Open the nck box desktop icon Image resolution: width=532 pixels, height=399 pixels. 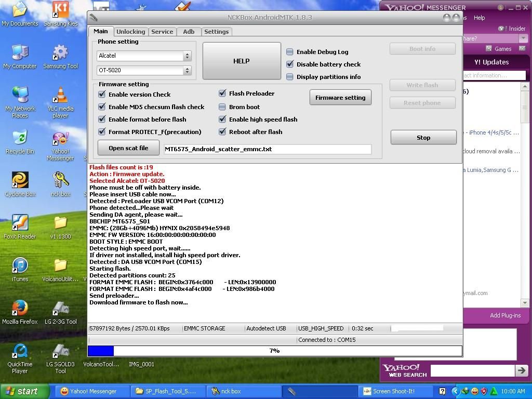[x=61, y=180]
